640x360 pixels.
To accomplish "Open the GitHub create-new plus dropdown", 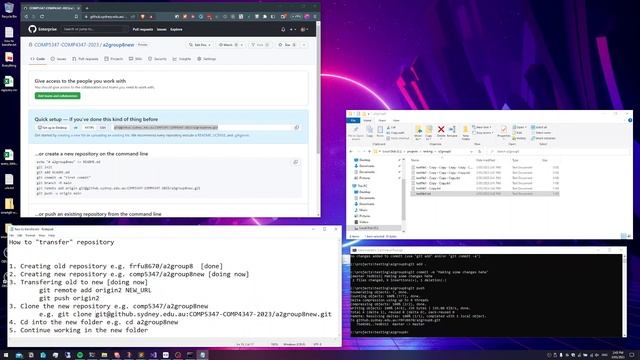I will [x=292, y=29].
